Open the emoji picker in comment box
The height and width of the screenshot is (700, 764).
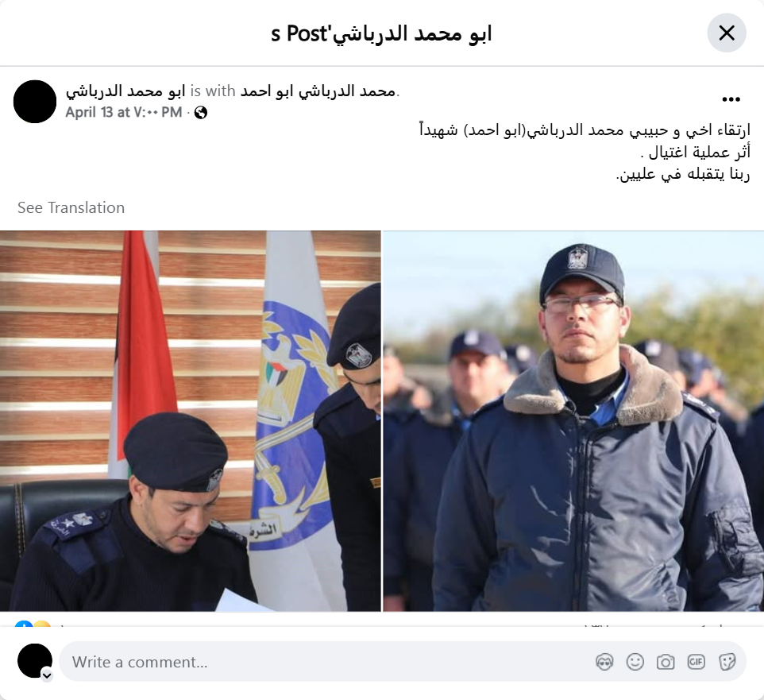tap(635, 662)
